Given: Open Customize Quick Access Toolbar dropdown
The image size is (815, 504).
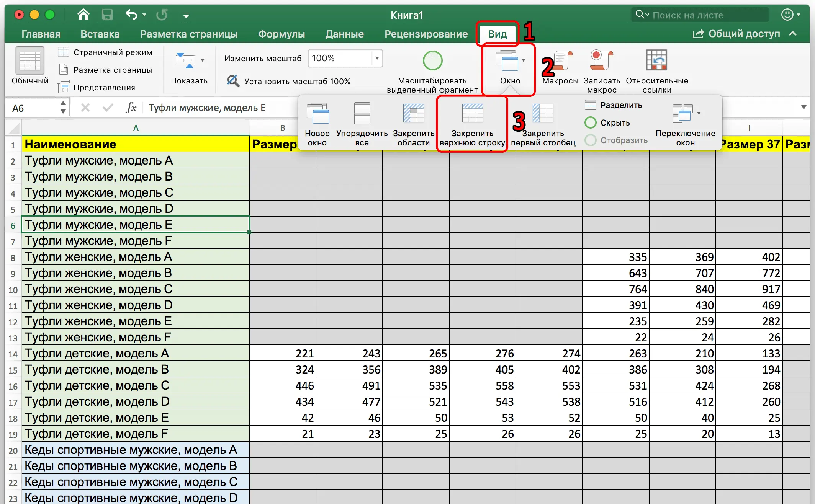Looking at the screenshot, I should tap(186, 15).
